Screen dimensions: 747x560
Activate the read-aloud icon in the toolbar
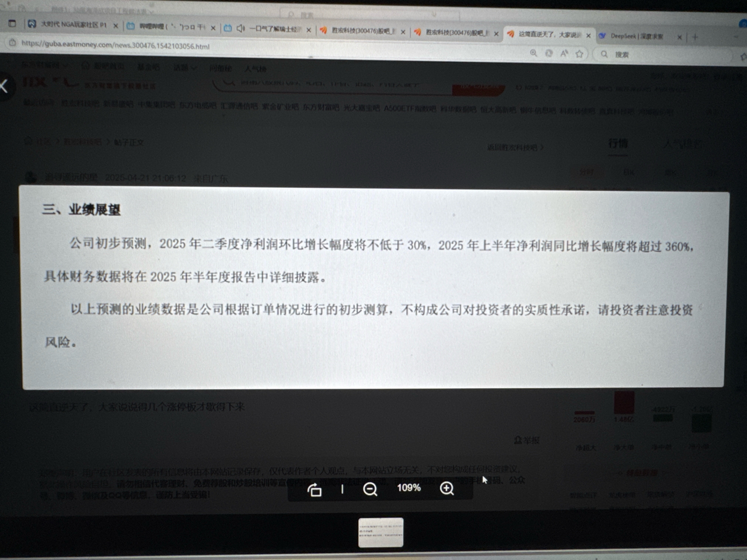pos(564,54)
